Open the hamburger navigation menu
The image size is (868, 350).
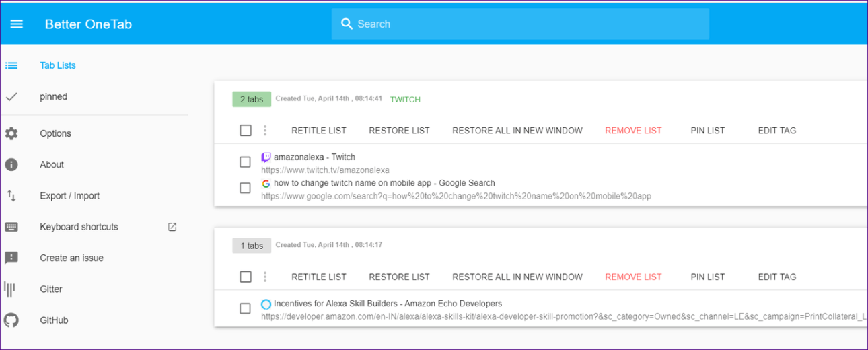click(x=17, y=24)
